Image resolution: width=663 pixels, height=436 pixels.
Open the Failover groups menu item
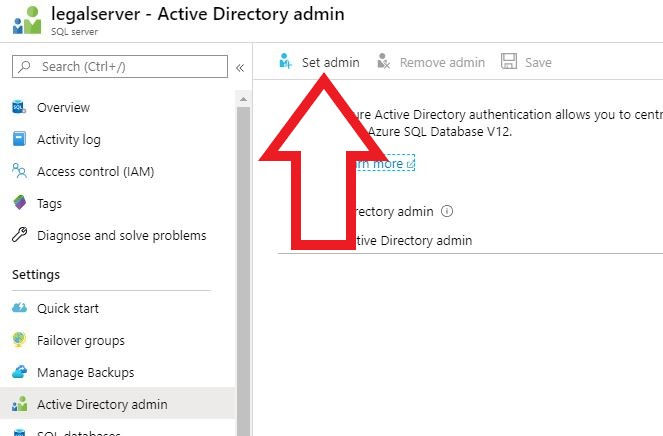coord(118,340)
